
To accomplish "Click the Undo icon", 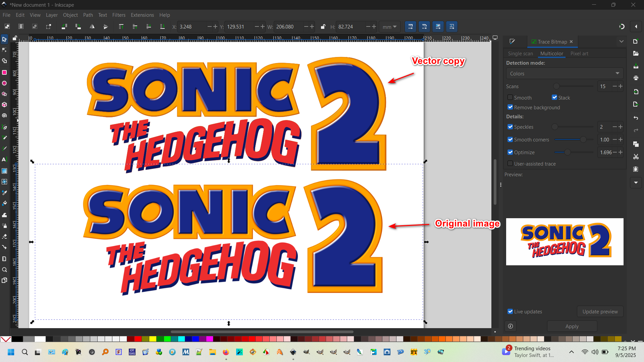I will point(636,118).
